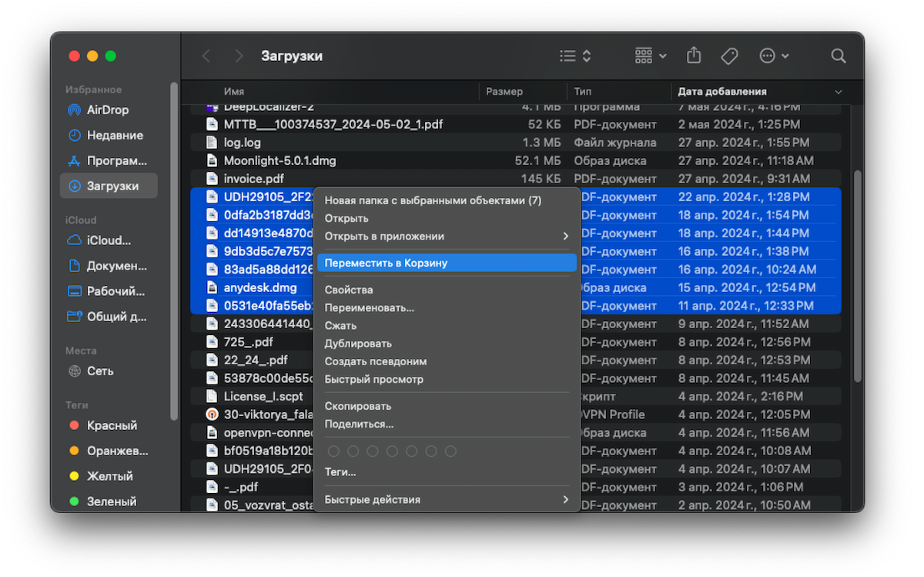This screenshot has height=577, width=924.
Task: Choose Быстрый просмотр in the context menu
Action: point(447,379)
